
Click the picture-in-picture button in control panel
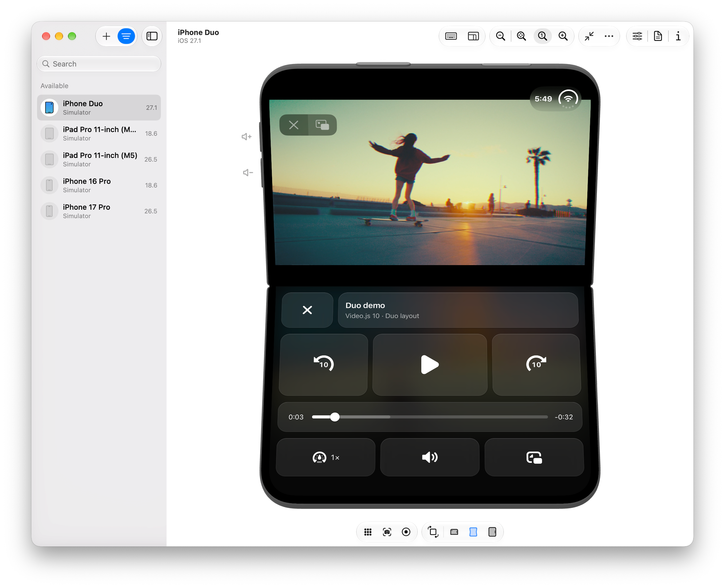(534, 457)
